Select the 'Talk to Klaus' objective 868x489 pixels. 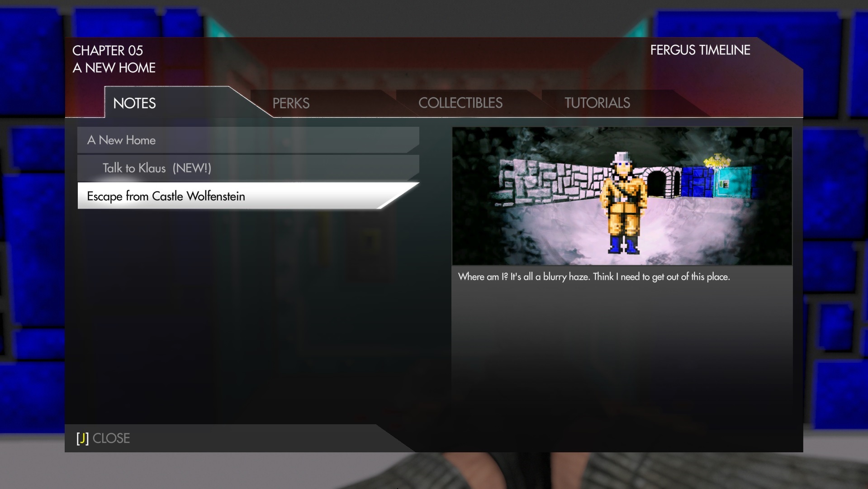click(x=248, y=168)
